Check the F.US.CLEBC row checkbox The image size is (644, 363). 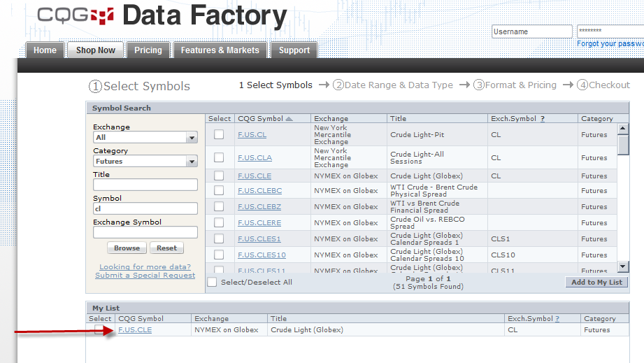pos(219,190)
